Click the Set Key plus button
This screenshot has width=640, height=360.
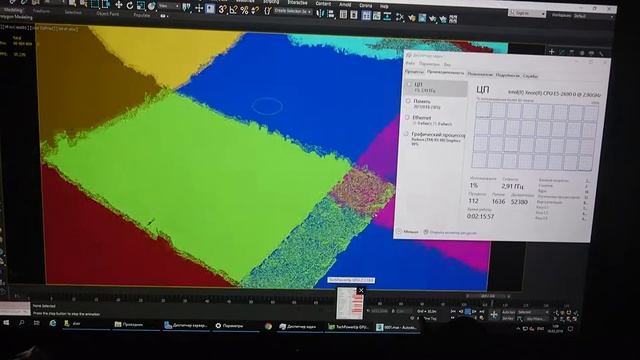(494, 315)
